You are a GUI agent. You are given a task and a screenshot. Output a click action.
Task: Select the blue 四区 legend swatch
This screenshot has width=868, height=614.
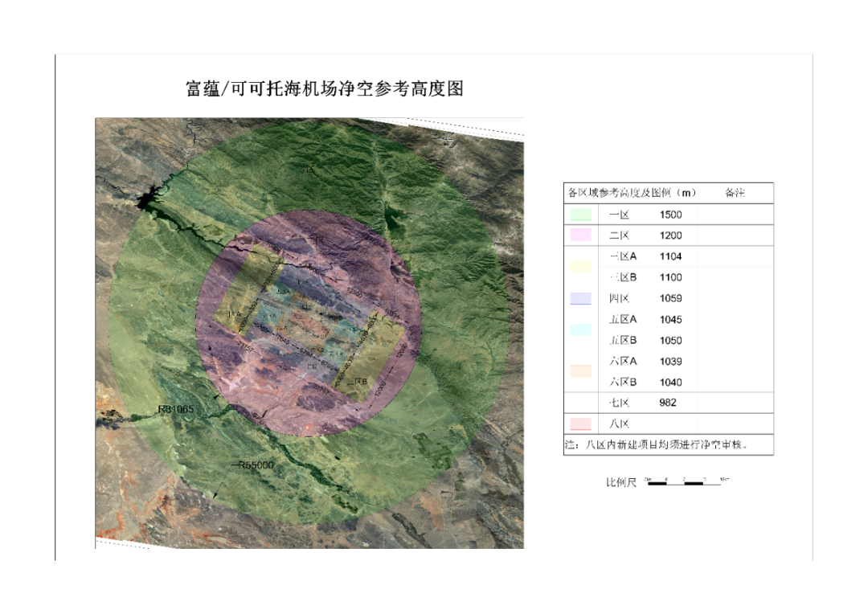579,298
